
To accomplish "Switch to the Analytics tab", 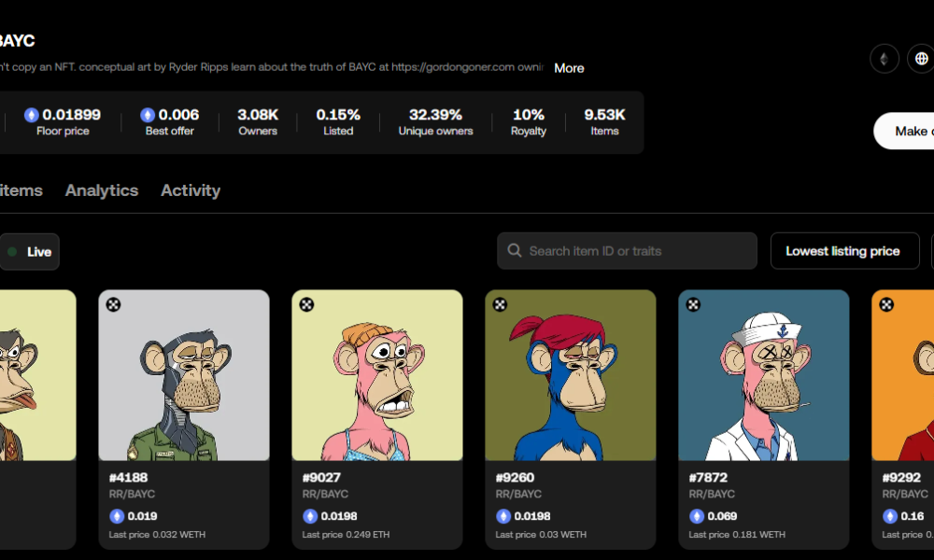I will (x=102, y=190).
